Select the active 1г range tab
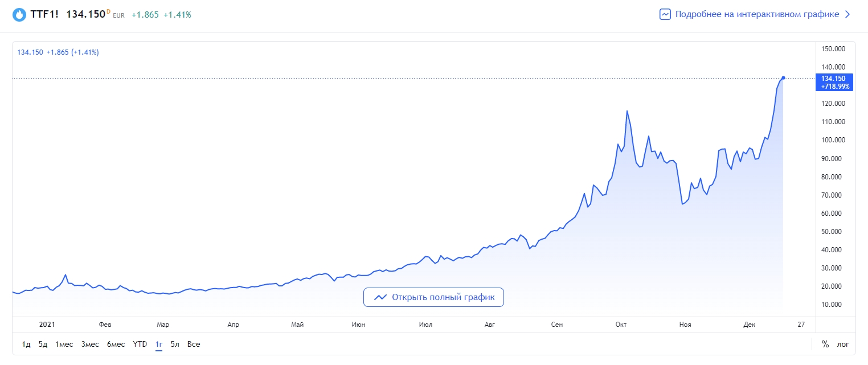The height and width of the screenshot is (365, 868). pyautogui.click(x=159, y=344)
